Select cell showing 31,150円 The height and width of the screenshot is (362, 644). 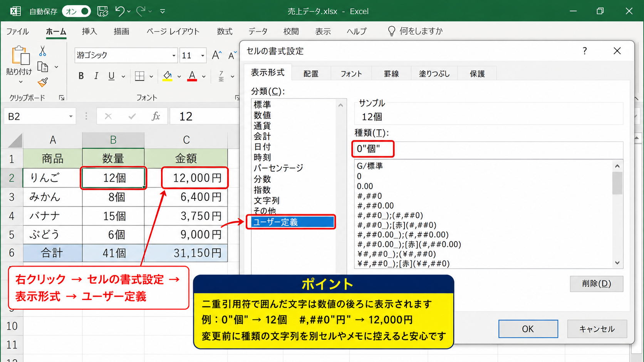coord(186,253)
